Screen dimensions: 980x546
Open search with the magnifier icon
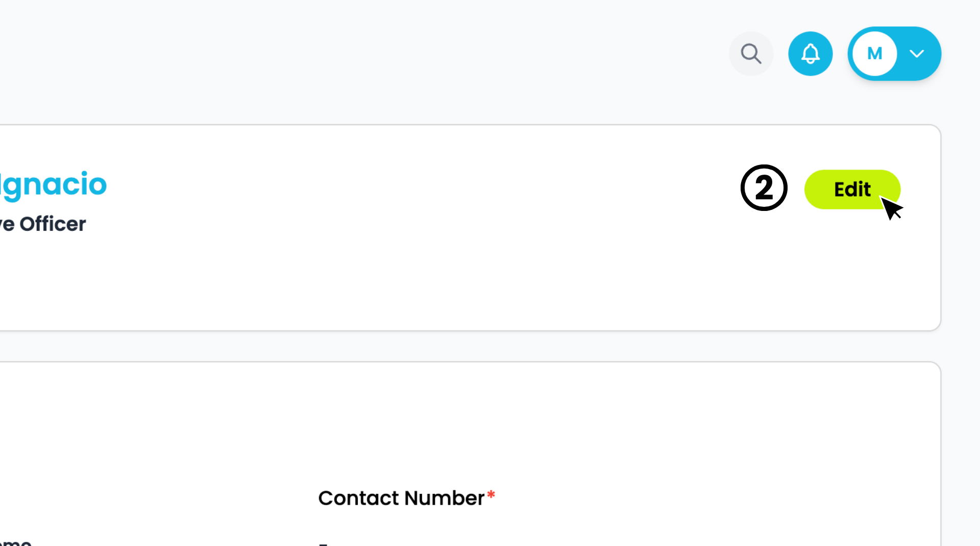click(751, 54)
